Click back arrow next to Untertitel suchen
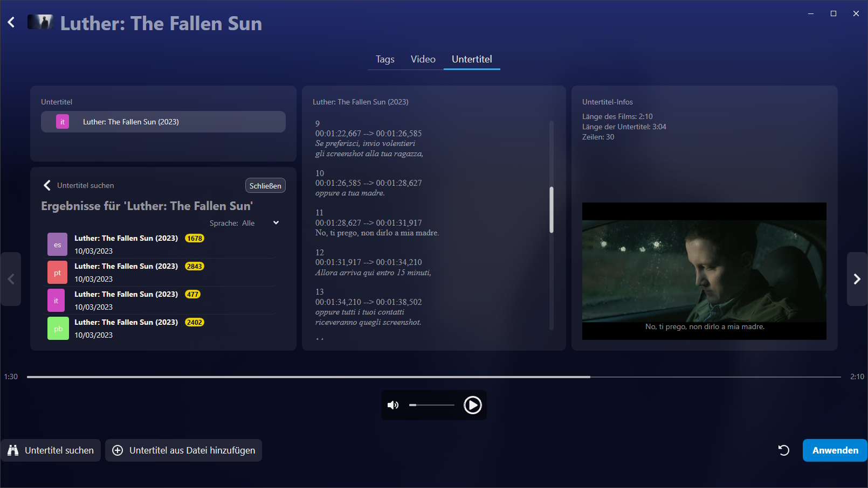 47,185
